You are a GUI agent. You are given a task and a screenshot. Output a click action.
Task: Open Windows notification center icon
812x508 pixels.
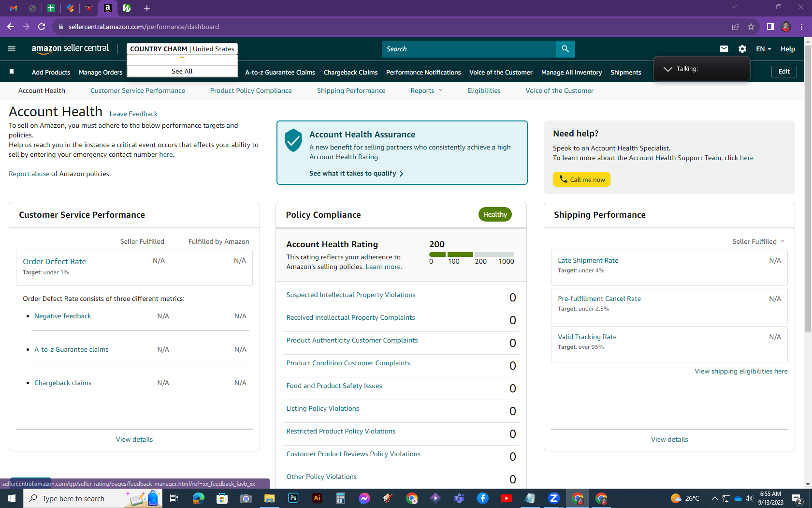click(x=797, y=498)
